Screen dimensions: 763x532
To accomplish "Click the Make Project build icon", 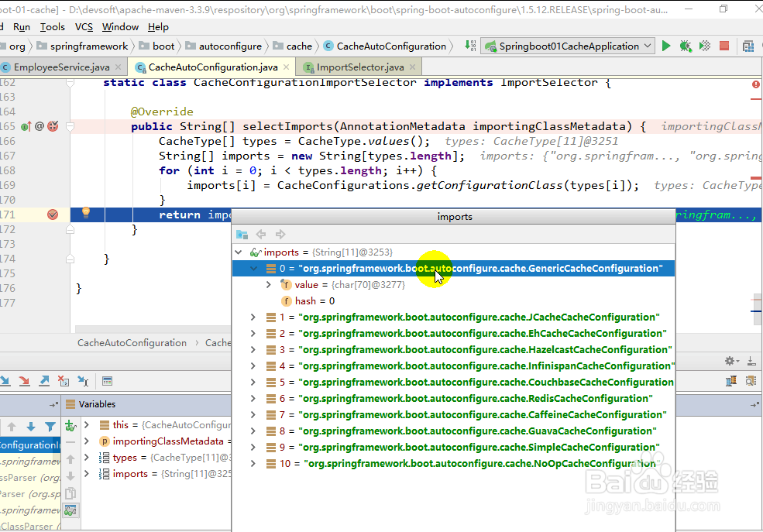I will tap(470, 46).
